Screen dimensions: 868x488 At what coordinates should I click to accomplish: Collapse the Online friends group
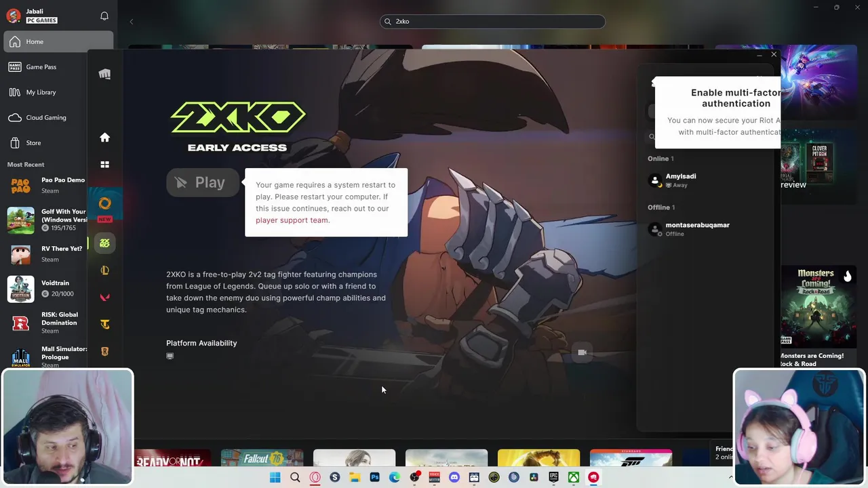(x=660, y=159)
